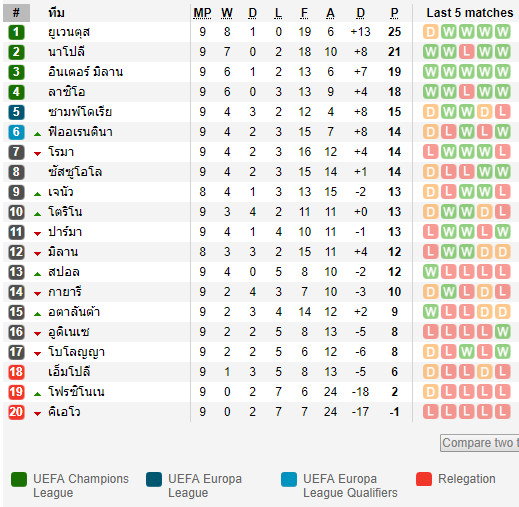Click the red Relegation legend swatch

[x=424, y=479]
